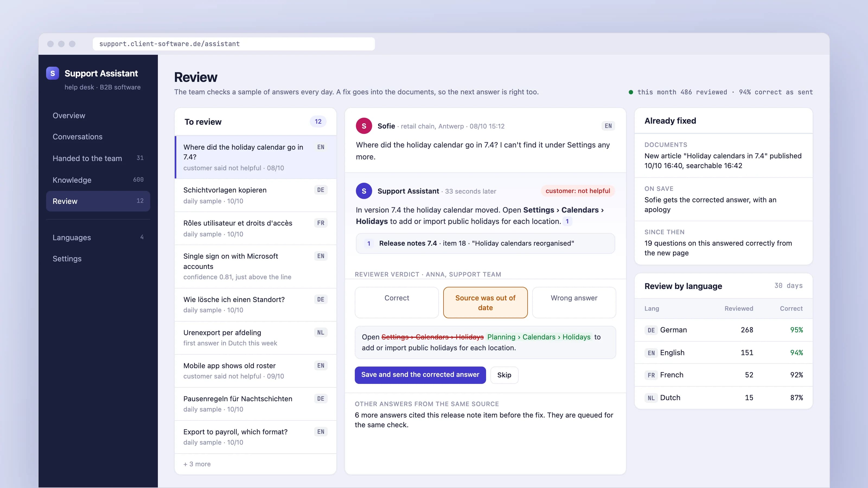The image size is (868, 488).
Task: Open Handed to the team section
Action: 98,158
